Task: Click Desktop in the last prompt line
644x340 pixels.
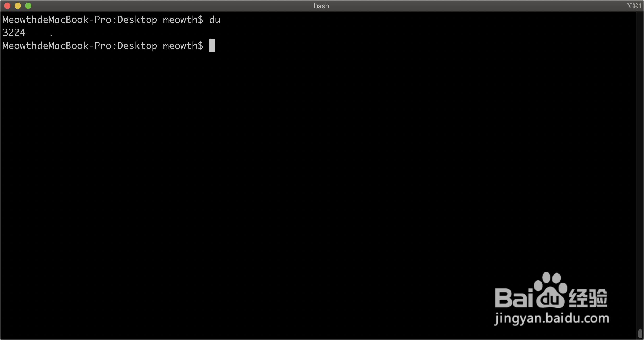Action: (x=137, y=46)
